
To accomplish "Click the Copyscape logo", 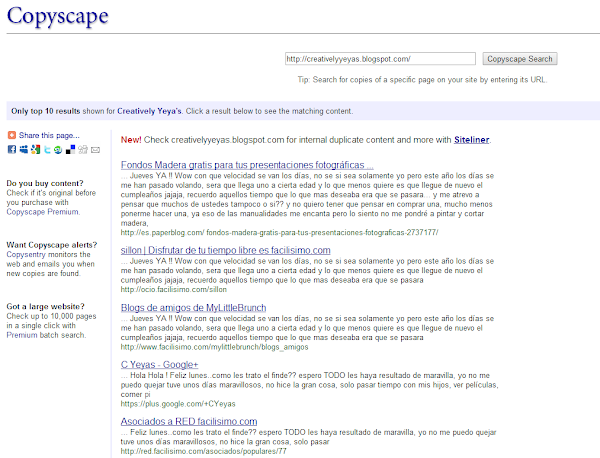I will pos(58,16).
